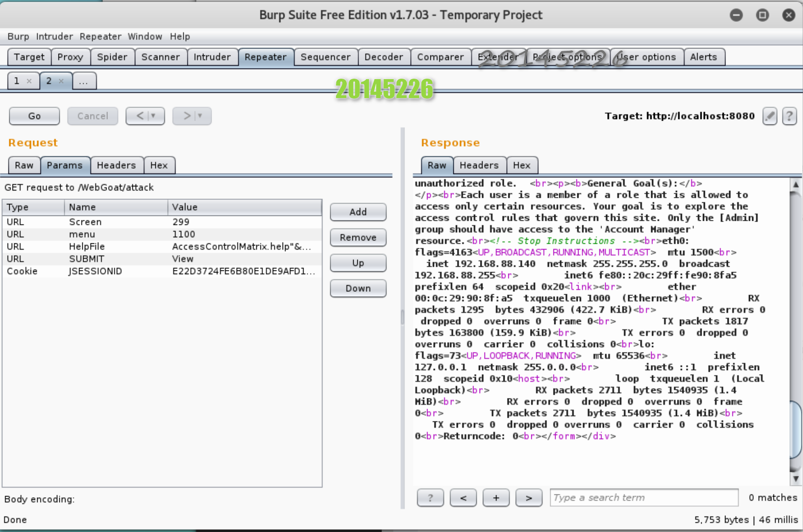Select the HelpFile parameter row

(162, 247)
